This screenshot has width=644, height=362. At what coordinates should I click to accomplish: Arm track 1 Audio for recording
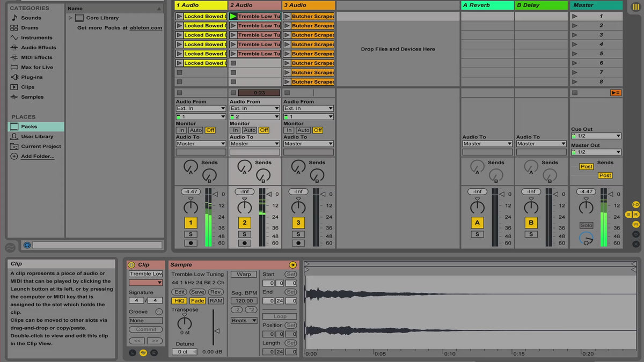coord(191,243)
